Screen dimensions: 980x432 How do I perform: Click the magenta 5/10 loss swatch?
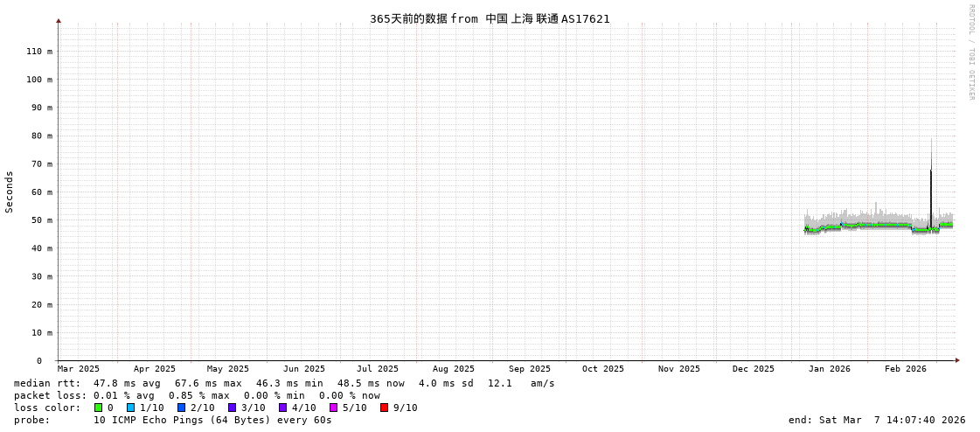pos(333,408)
